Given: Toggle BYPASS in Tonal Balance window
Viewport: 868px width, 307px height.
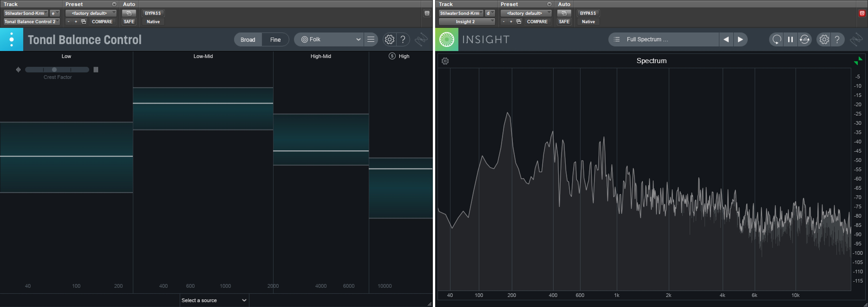Looking at the screenshot, I should coord(153,13).
